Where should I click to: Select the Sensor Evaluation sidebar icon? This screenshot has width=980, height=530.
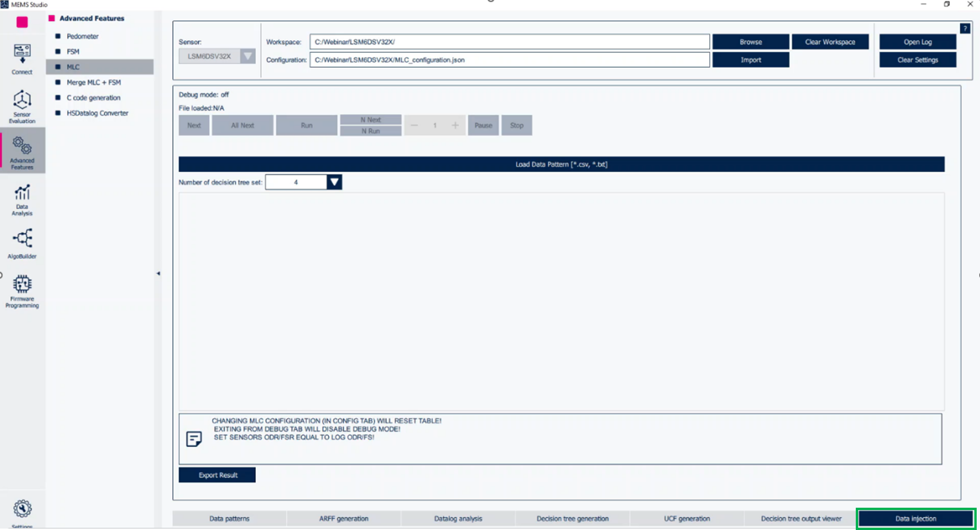tap(21, 104)
